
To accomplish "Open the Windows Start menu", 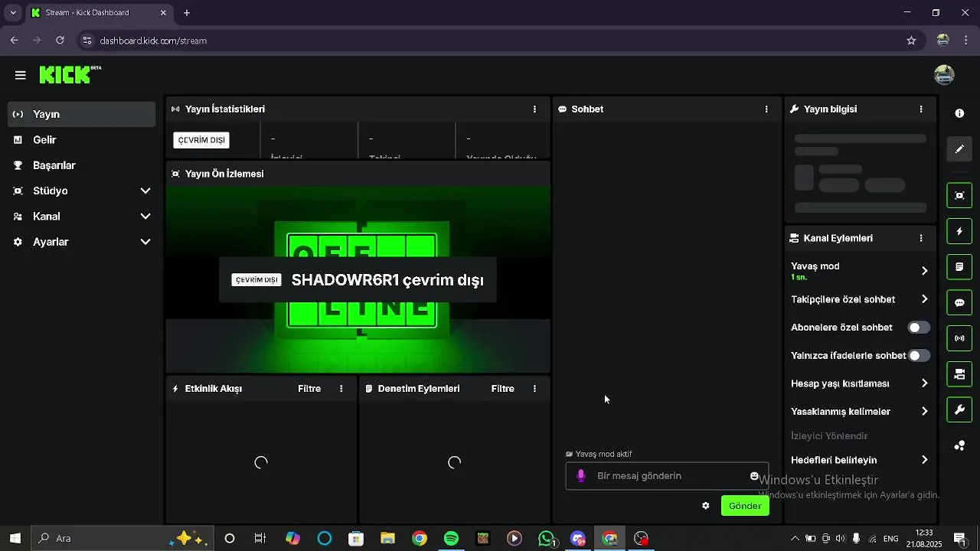I will pos(15,539).
